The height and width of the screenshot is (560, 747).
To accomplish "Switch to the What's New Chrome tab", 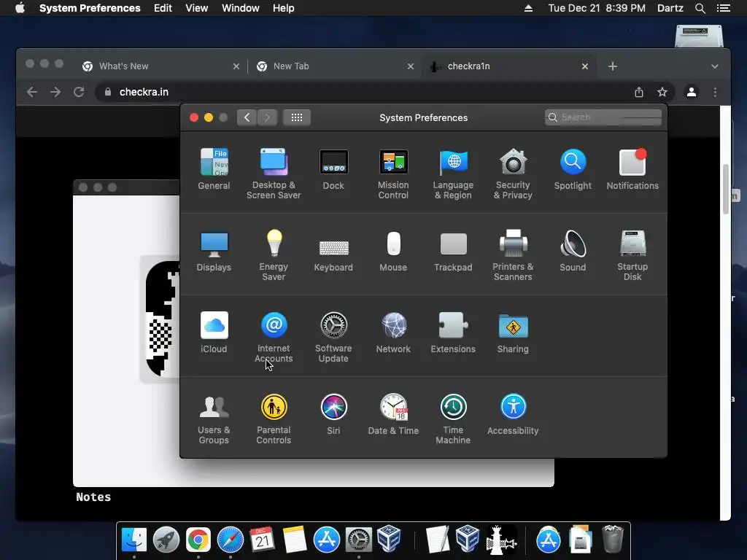I will point(161,66).
